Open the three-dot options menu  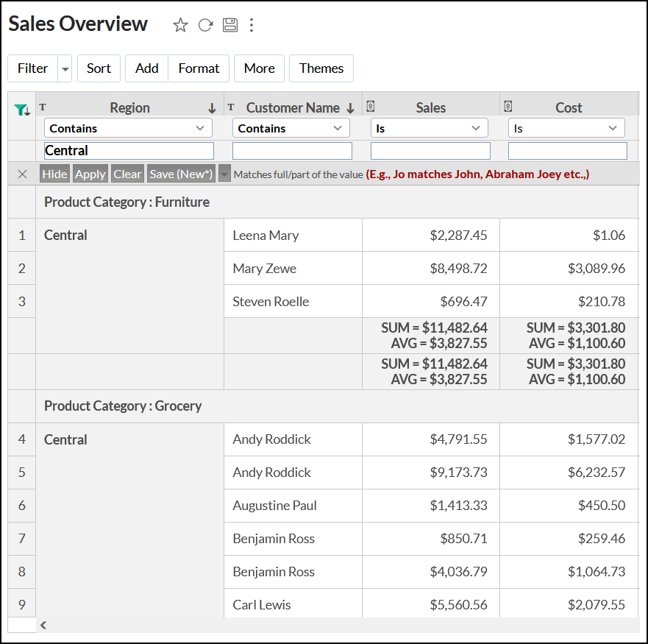pyautogui.click(x=252, y=25)
